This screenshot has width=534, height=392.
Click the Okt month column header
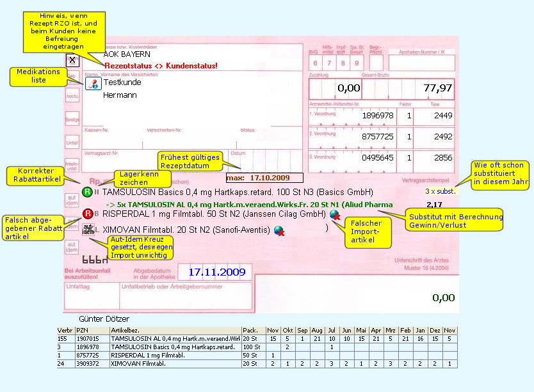(287, 331)
